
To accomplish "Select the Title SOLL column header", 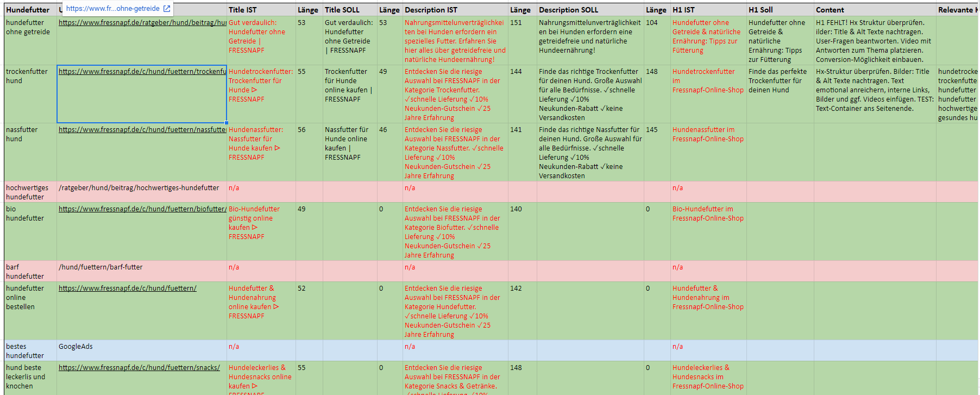I will click(x=350, y=10).
